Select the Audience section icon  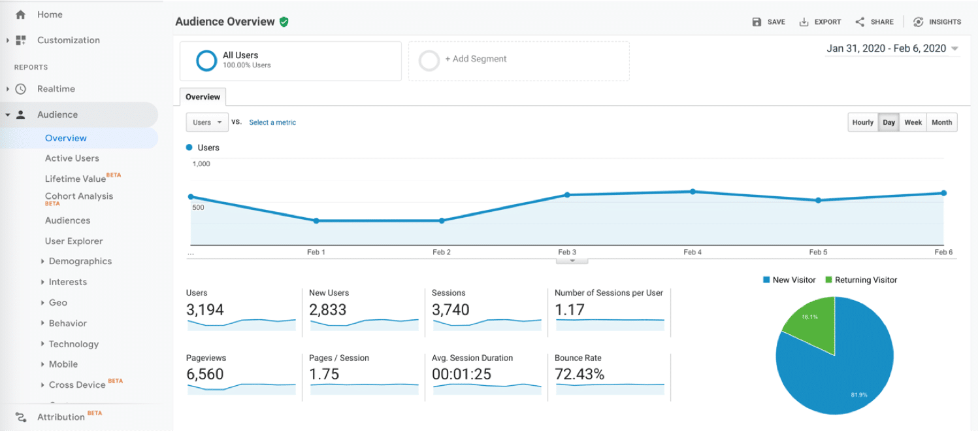tap(20, 114)
